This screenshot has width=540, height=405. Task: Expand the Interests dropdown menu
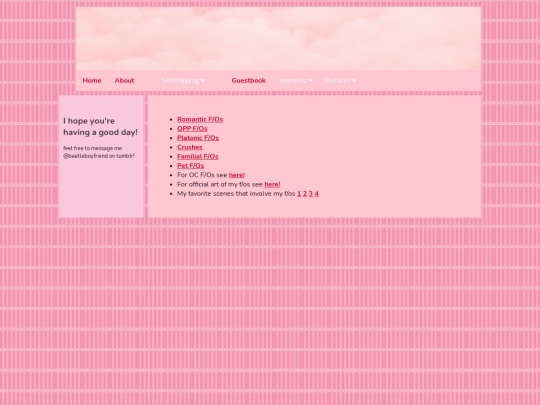click(x=295, y=81)
